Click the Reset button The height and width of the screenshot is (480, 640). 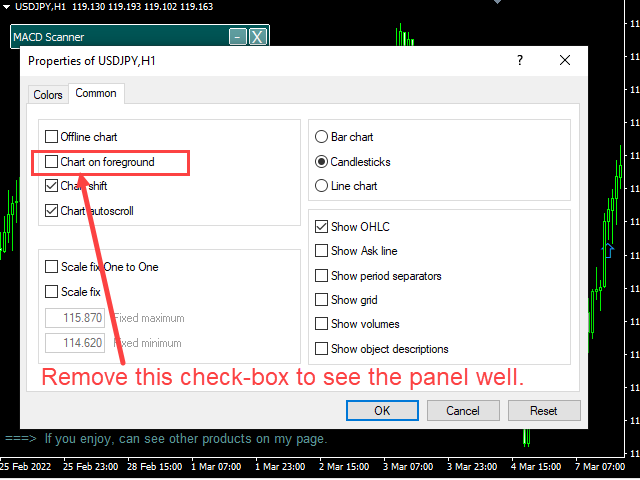click(x=544, y=410)
